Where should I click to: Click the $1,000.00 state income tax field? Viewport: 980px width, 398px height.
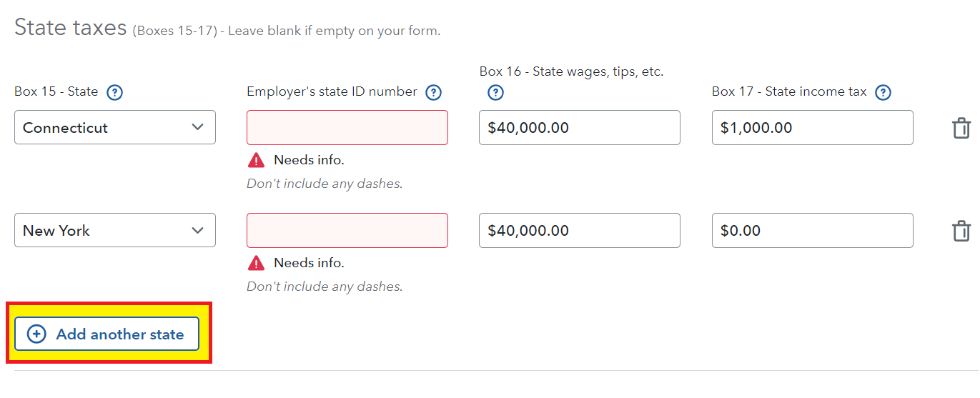click(812, 127)
